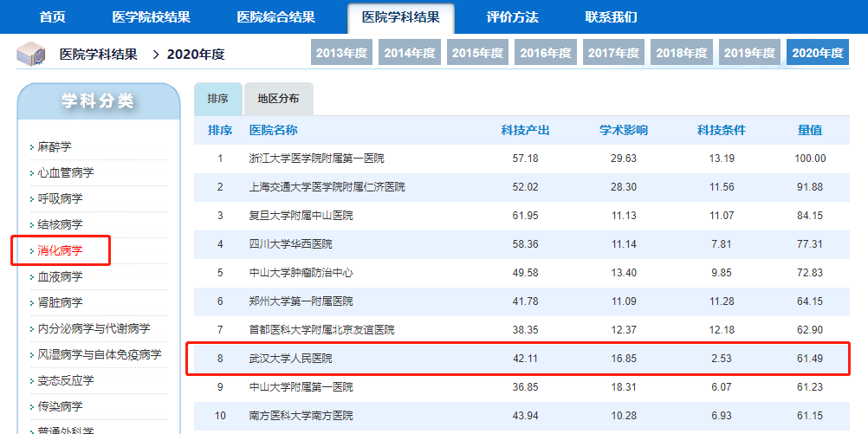The width and height of the screenshot is (868, 434).
Task: Click the 61.49 value for 武汉大学人民医院
Action: point(810,359)
